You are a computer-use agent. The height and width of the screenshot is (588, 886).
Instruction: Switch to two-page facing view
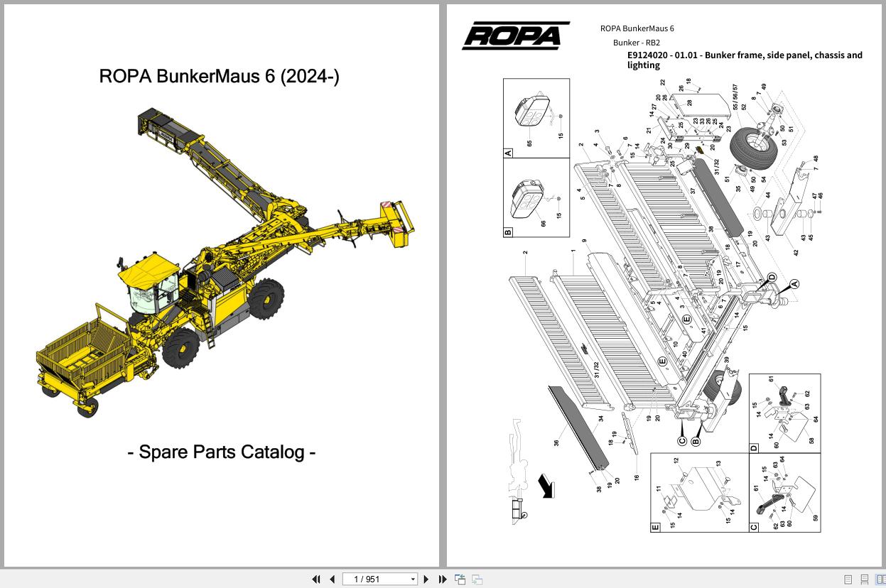[881, 579]
